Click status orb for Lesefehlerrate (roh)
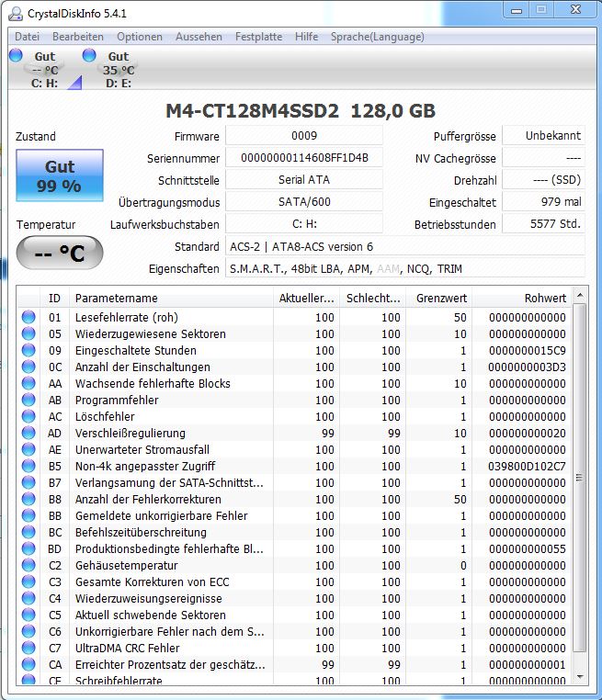The width and height of the screenshot is (602, 700). (28, 317)
